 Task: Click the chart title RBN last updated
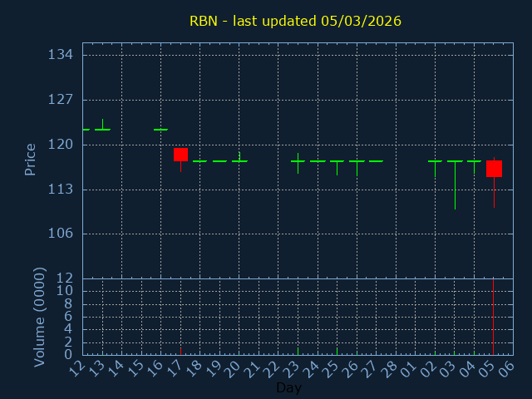pos(295,21)
